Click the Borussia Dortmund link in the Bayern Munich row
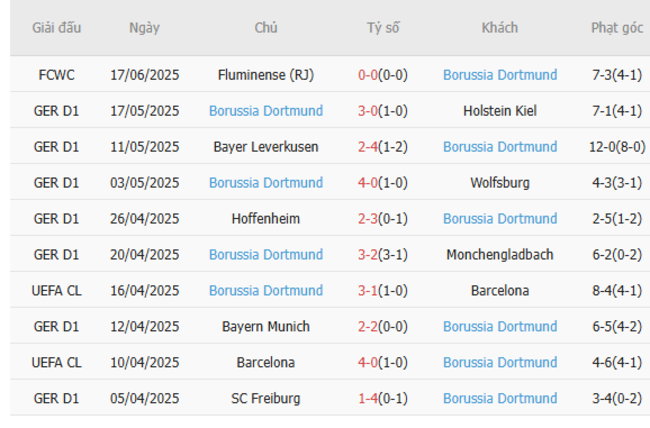Screen dimensions: 650x428 [500, 327]
